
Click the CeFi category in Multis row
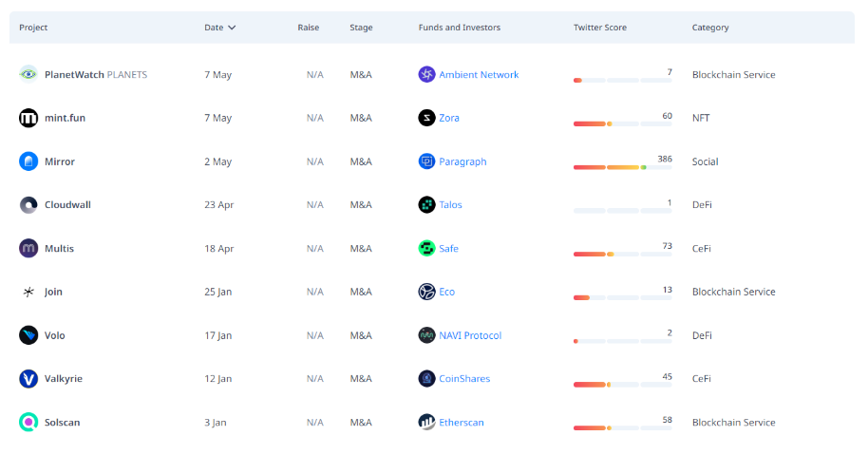(702, 249)
